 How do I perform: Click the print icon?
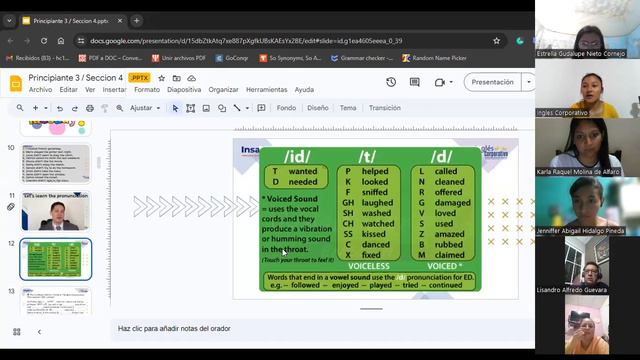click(90, 108)
